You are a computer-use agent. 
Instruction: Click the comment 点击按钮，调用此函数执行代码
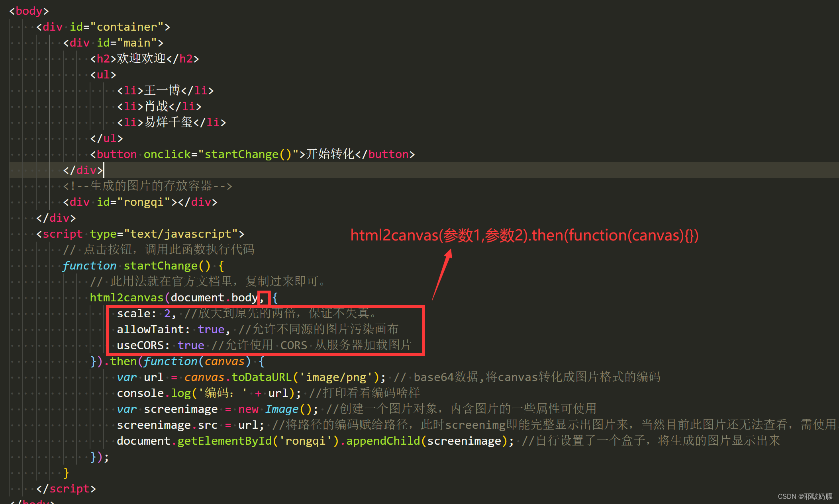click(x=159, y=250)
